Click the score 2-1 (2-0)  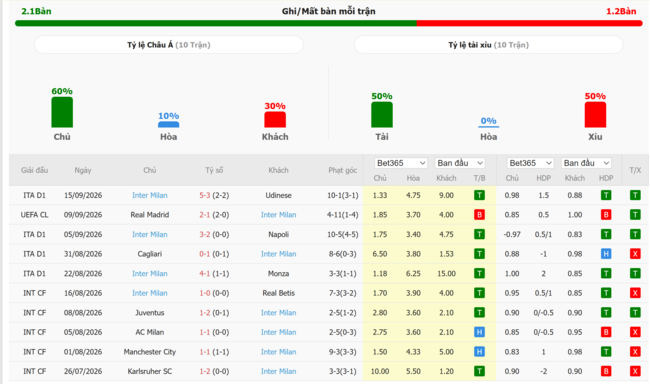(x=214, y=215)
